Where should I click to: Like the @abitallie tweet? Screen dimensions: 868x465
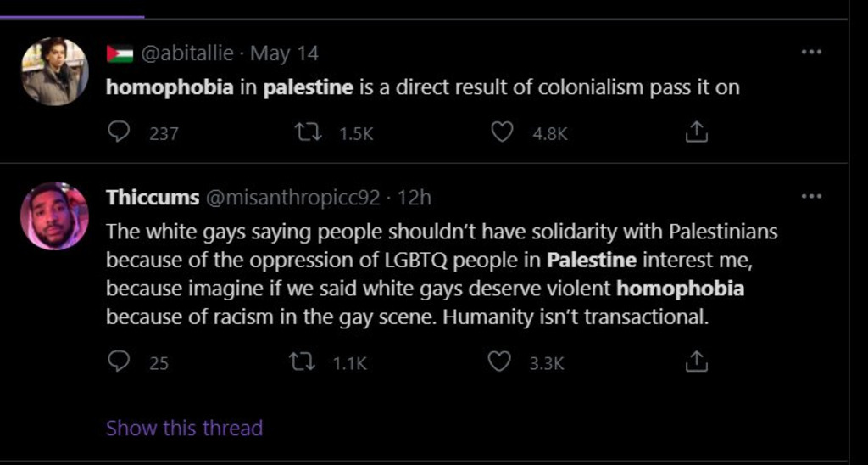tap(502, 132)
